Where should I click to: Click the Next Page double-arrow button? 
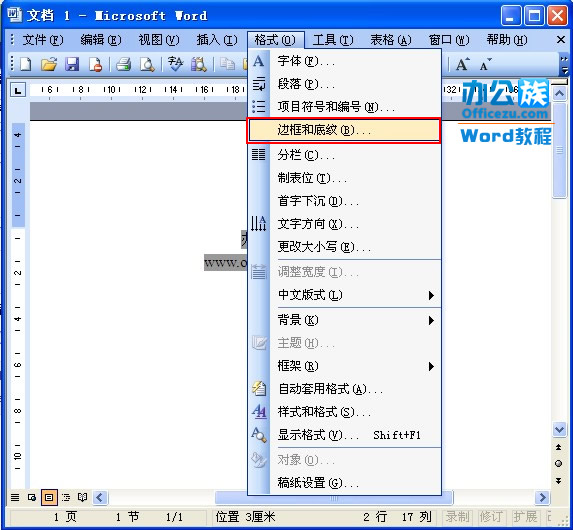click(559, 481)
